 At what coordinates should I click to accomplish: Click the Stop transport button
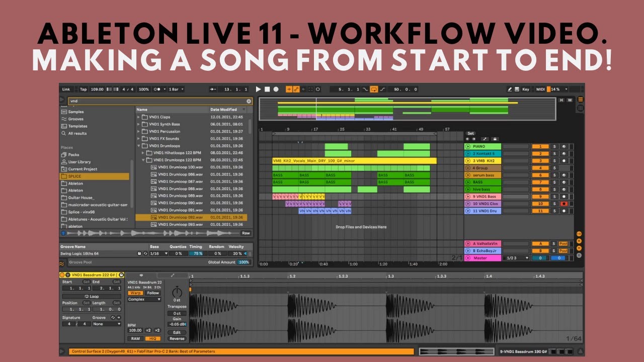[267, 89]
